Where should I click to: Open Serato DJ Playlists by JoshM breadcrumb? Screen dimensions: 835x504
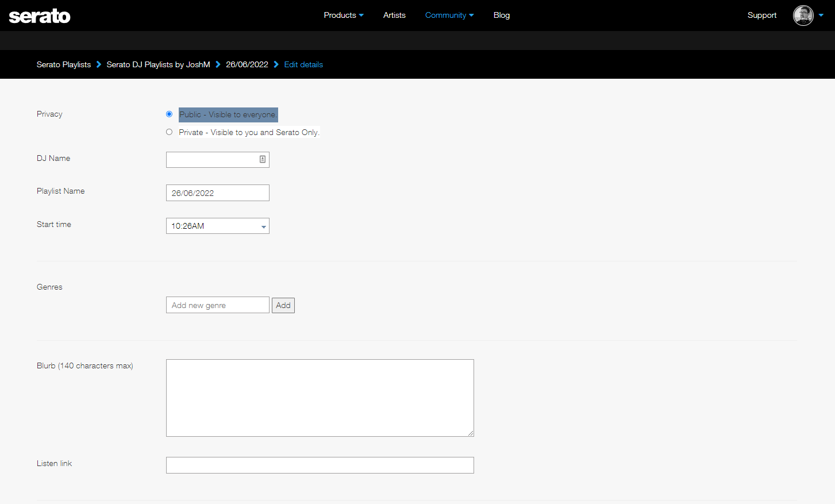158,64
